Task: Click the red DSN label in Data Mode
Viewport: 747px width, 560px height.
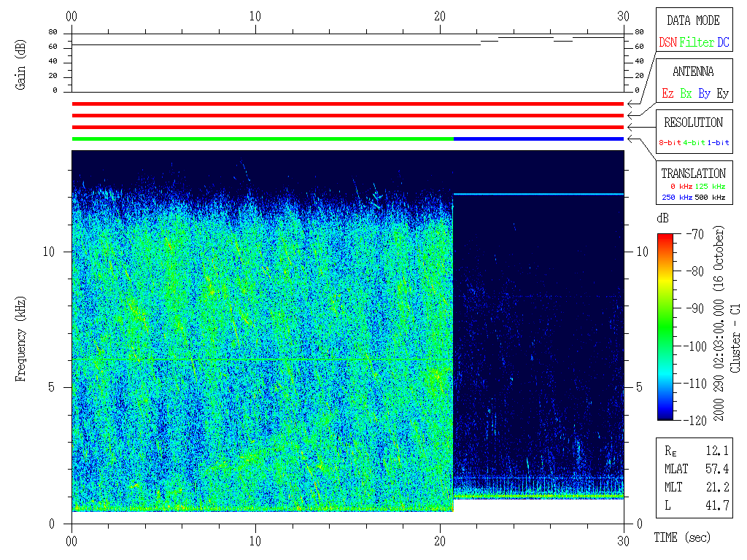Action: 667,42
